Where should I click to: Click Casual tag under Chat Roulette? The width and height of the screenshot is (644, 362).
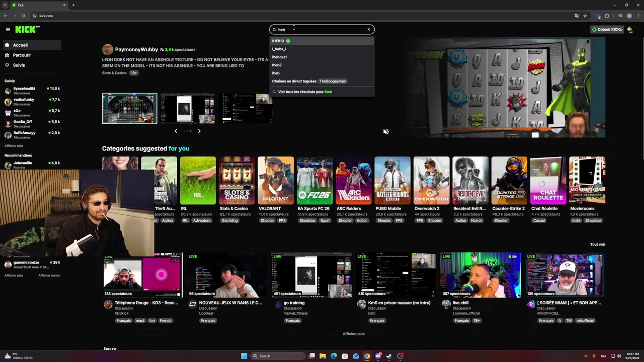539,221
